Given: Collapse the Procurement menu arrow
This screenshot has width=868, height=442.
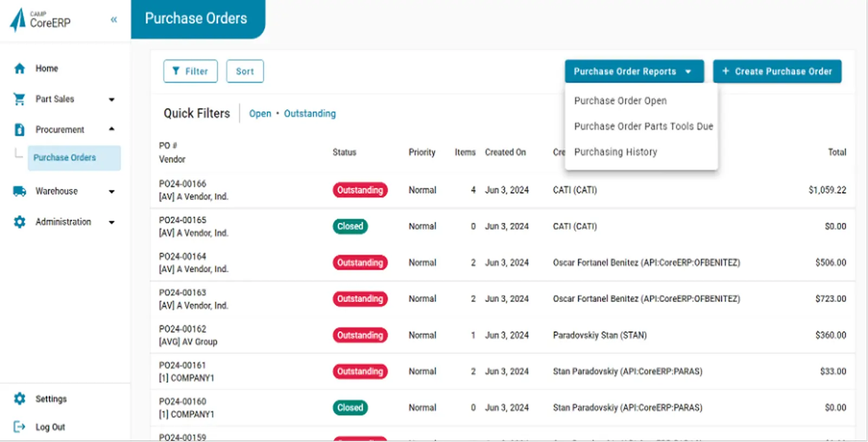Looking at the screenshot, I should click(112, 129).
